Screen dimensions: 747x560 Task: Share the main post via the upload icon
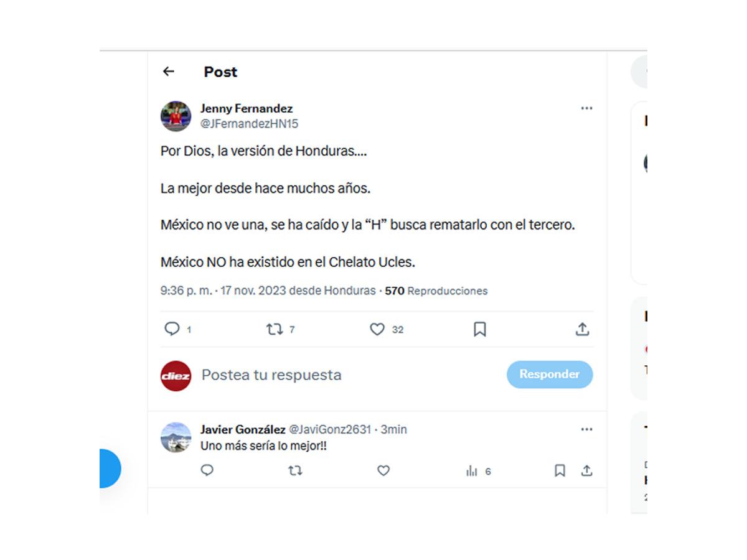(583, 329)
